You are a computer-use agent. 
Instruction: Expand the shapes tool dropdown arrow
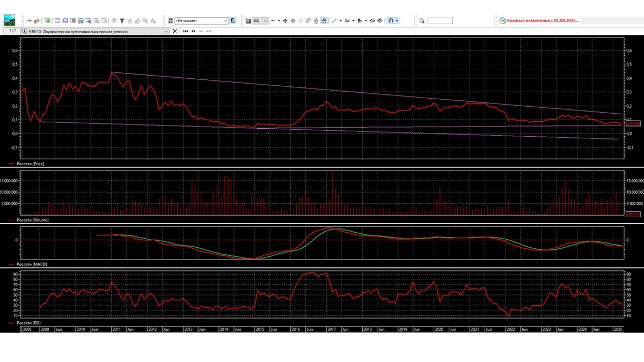pyautogui.click(x=366, y=21)
